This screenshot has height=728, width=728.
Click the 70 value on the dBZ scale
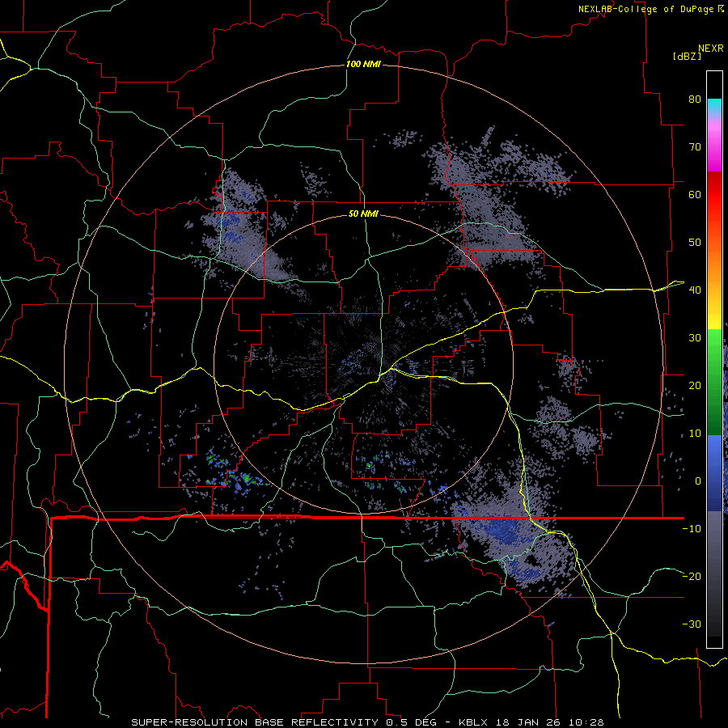coord(695,147)
